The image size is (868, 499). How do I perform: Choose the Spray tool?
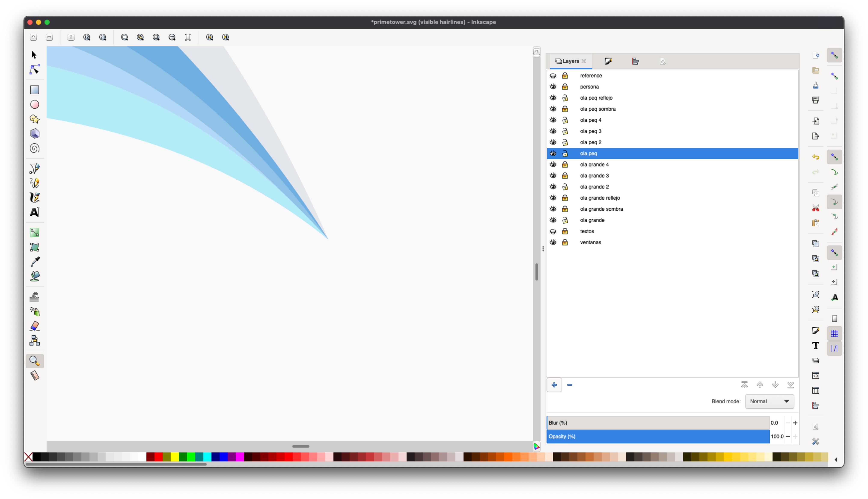(x=35, y=312)
